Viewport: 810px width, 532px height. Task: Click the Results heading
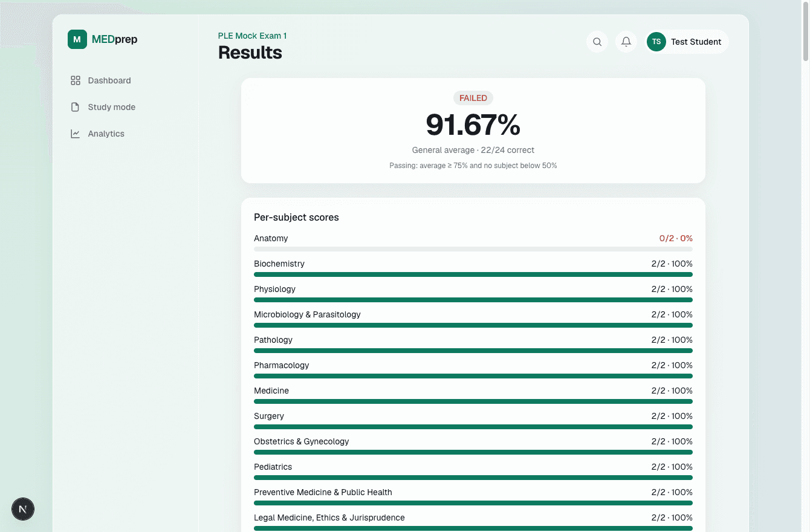(x=250, y=53)
